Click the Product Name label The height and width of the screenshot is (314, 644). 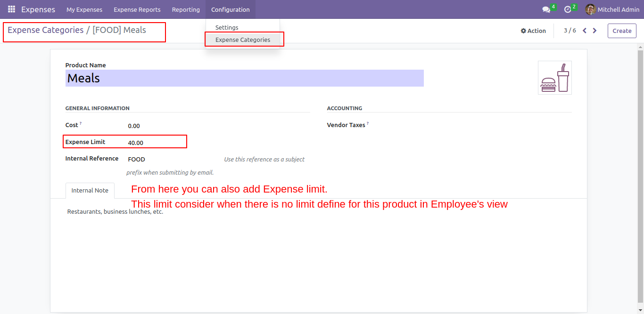(x=85, y=65)
